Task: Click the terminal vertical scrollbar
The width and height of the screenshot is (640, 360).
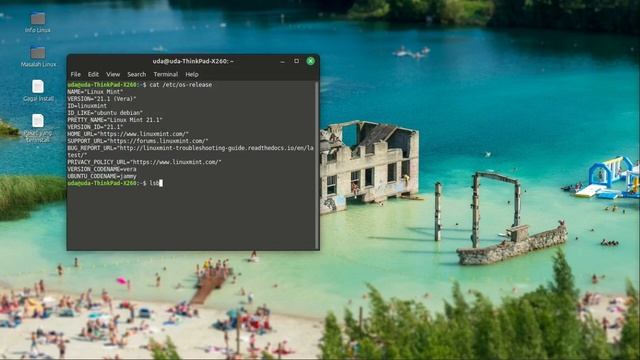Action: (x=317, y=165)
